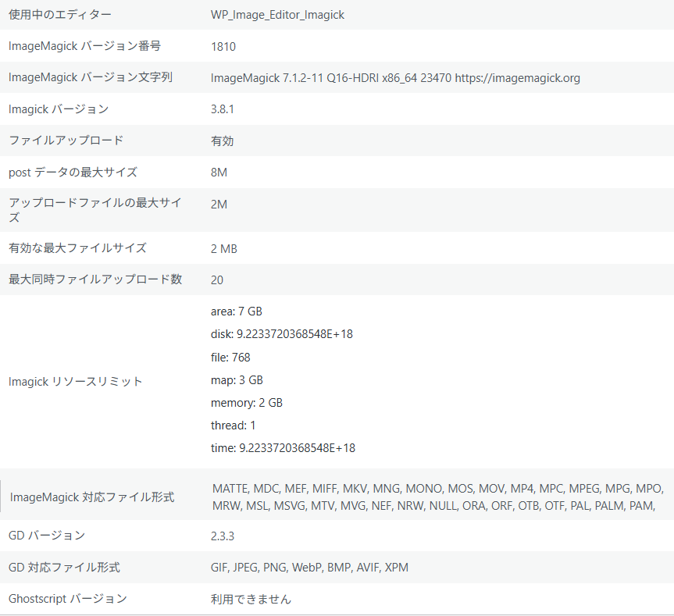This screenshot has width=674, height=616.
Task: Click the 有効な最大ファイルサイズ value 2 MB
Action: [224, 249]
